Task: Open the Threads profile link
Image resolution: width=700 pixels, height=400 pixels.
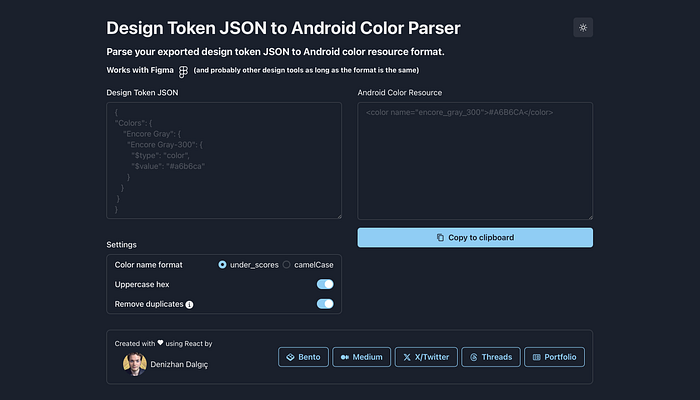Action: (491, 357)
